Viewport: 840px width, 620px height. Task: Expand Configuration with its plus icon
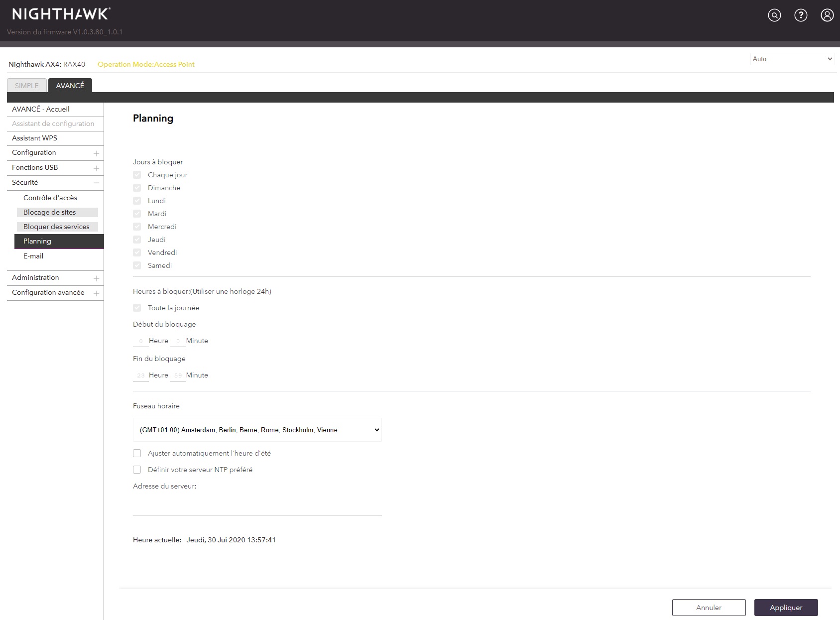[97, 153]
